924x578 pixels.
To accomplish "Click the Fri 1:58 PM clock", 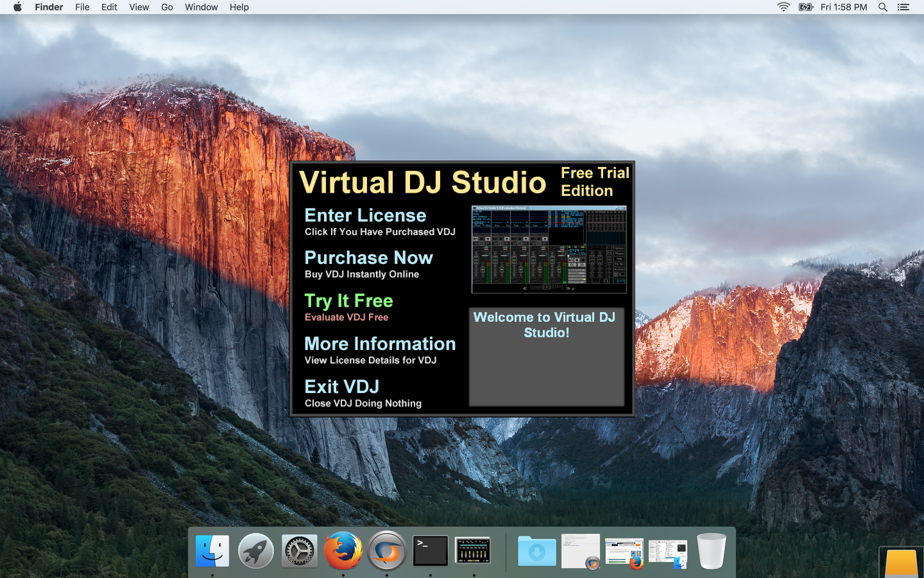I will pos(843,7).
